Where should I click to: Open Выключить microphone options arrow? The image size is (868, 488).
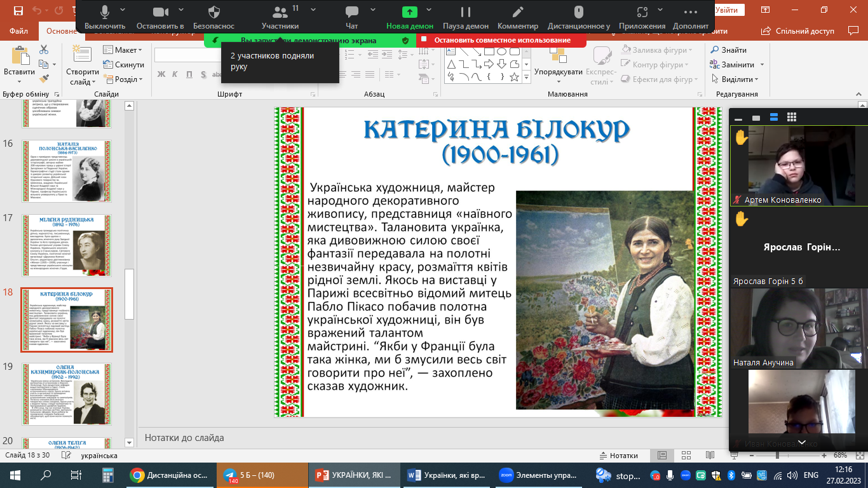[123, 11]
